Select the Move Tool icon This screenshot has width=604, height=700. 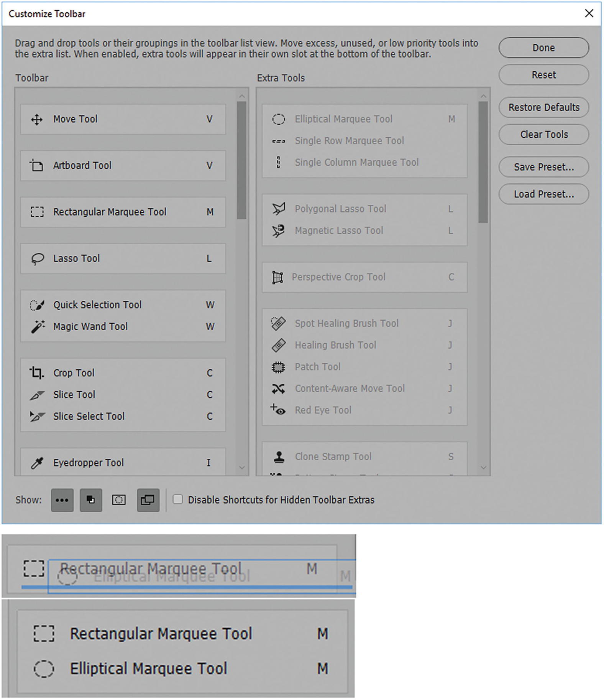(37, 119)
